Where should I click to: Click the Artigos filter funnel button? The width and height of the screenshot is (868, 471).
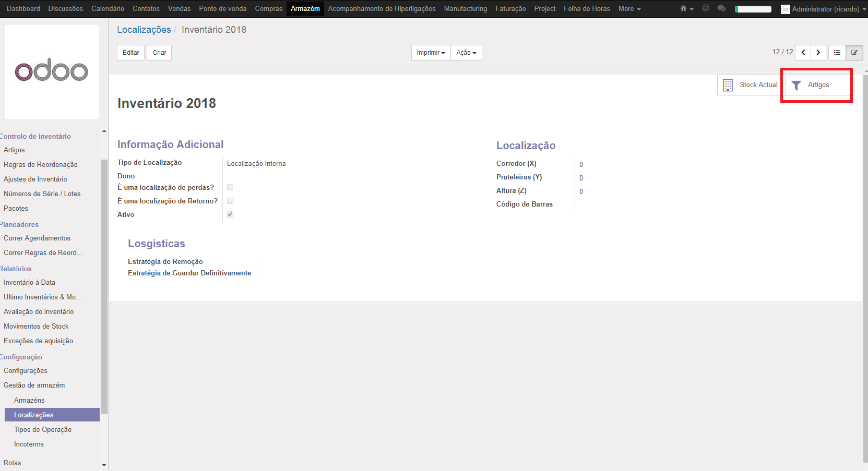click(817, 85)
